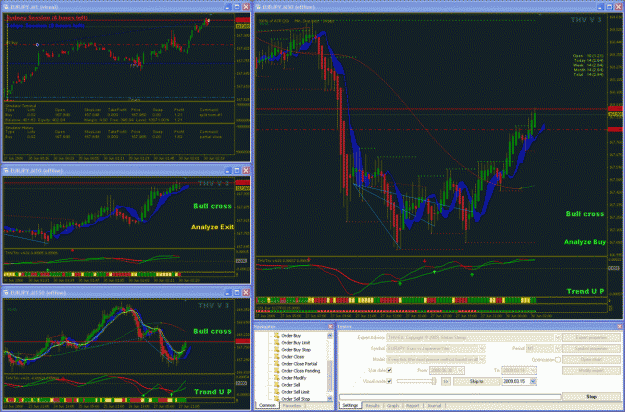
Task: Switch to the Results tab
Action: [372, 406]
